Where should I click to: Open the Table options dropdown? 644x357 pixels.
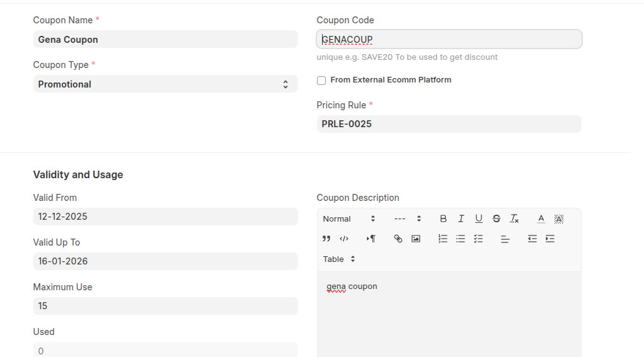point(339,259)
